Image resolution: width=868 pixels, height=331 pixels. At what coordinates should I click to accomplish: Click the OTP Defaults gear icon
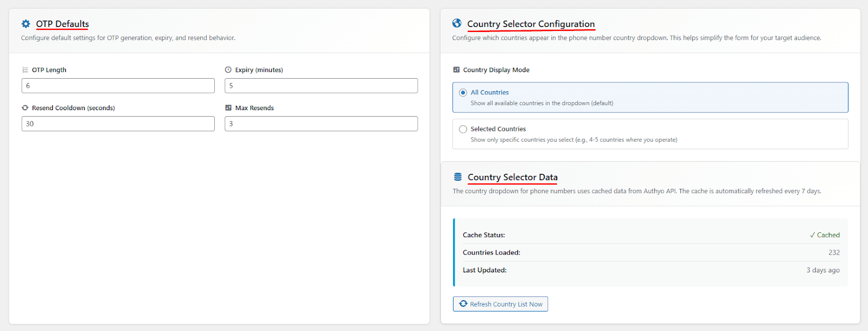(25, 24)
